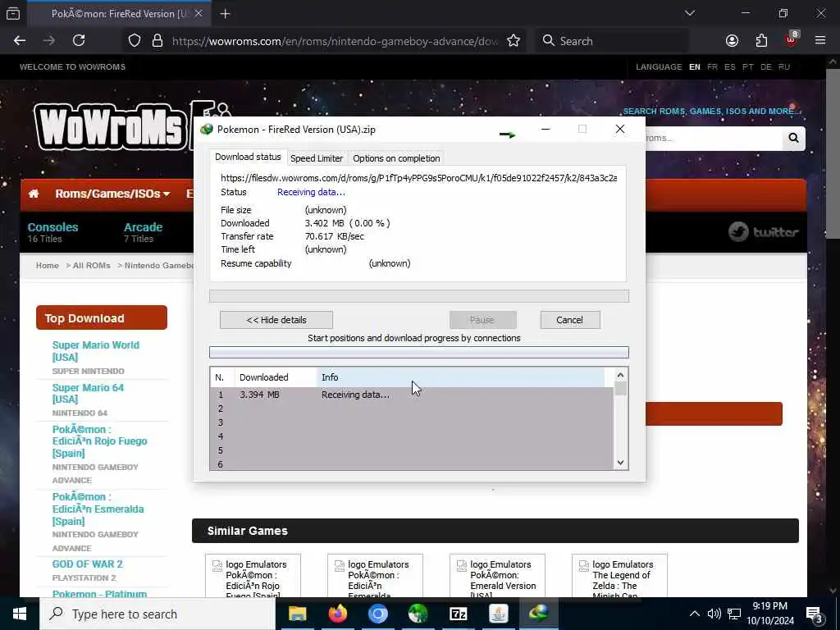Open Internet Download Manager taskbar icon

pyautogui.click(x=539, y=614)
